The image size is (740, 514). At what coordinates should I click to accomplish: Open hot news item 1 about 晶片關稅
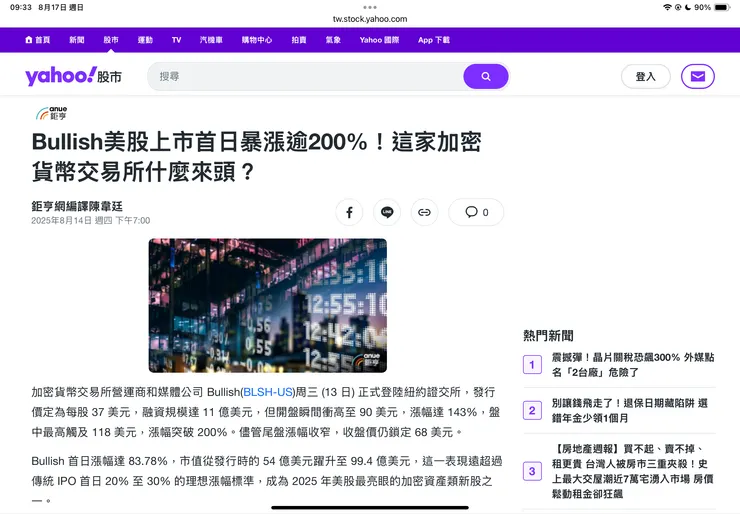[x=633, y=365]
